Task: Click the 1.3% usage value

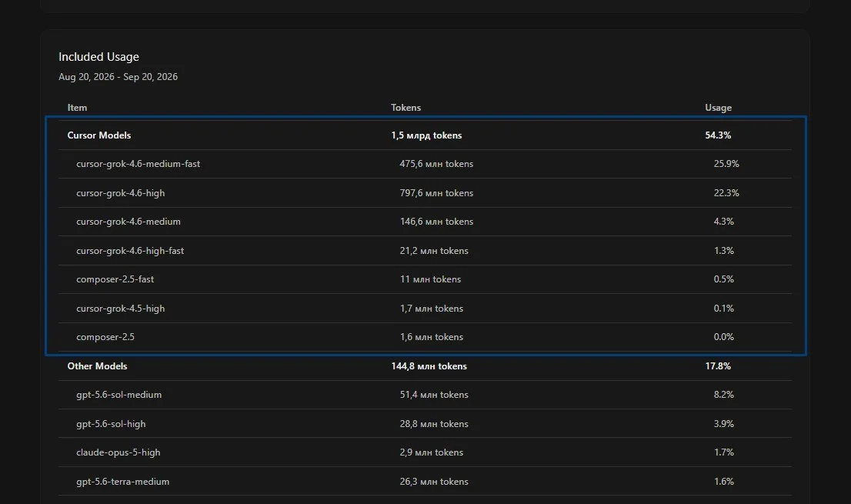Action: point(723,251)
